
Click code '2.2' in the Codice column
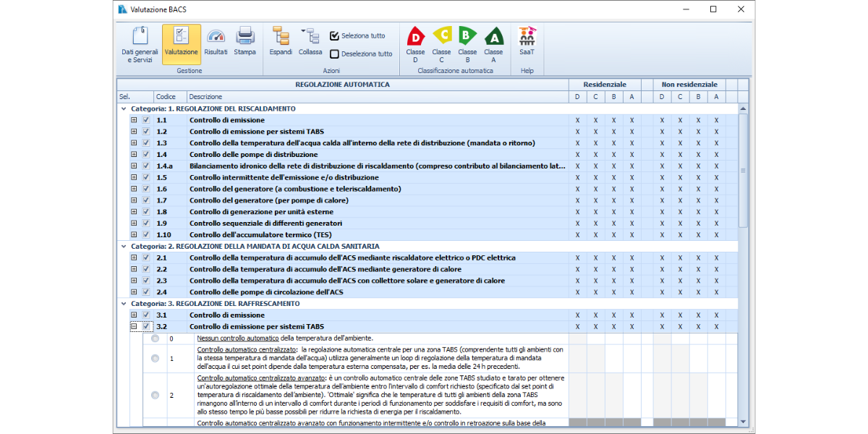(162, 269)
